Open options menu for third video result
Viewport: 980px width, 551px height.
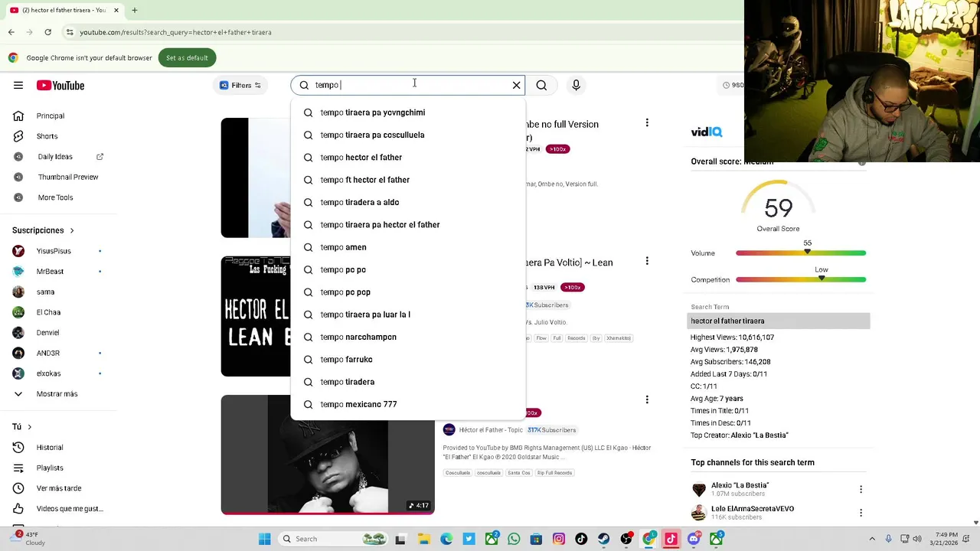click(x=647, y=399)
